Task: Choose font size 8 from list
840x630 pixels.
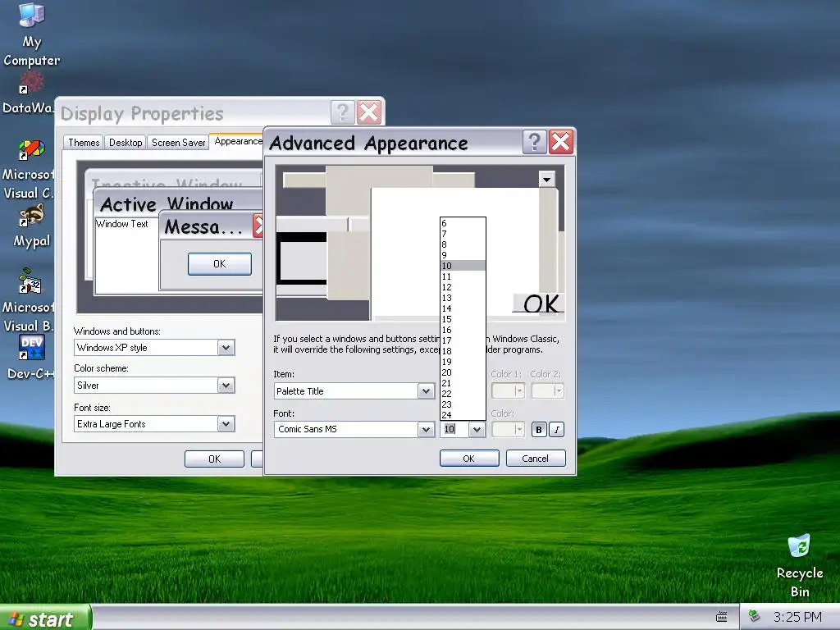Action: point(463,244)
